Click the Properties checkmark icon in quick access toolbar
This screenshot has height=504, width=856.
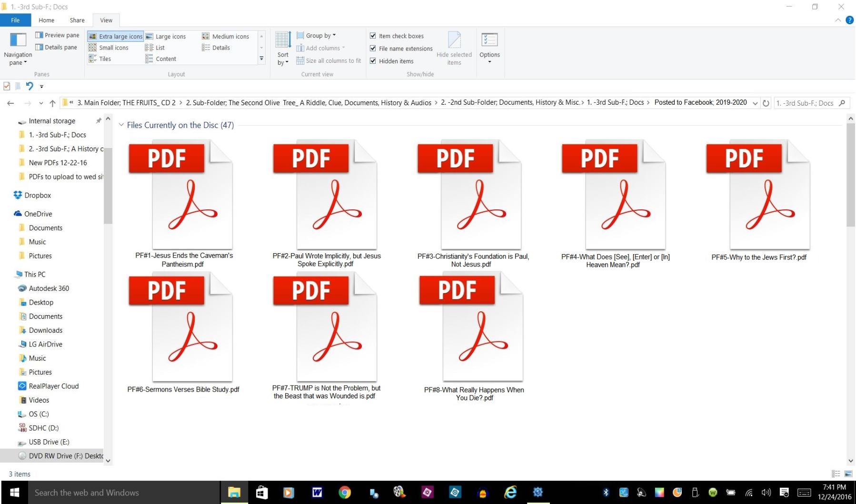pyautogui.click(x=7, y=86)
